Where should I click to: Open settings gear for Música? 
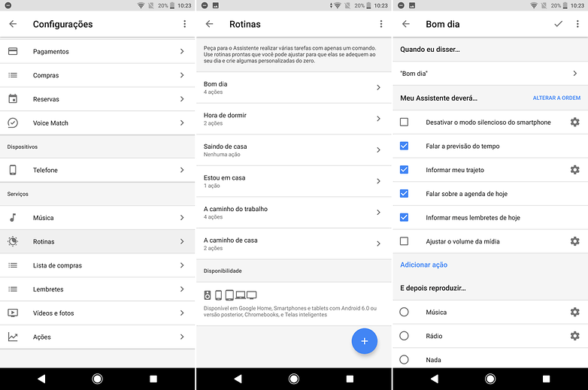point(575,312)
